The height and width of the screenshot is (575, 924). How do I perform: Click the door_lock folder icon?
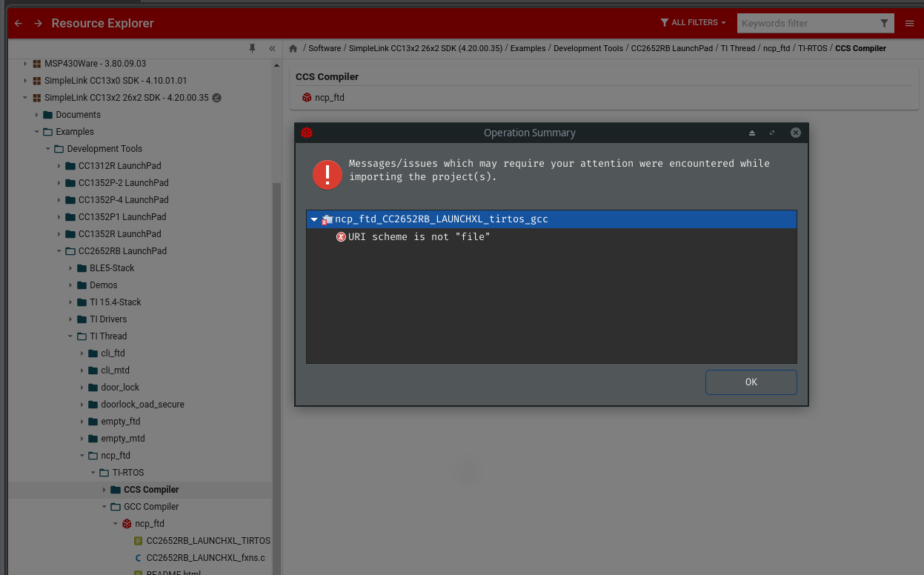[93, 388]
